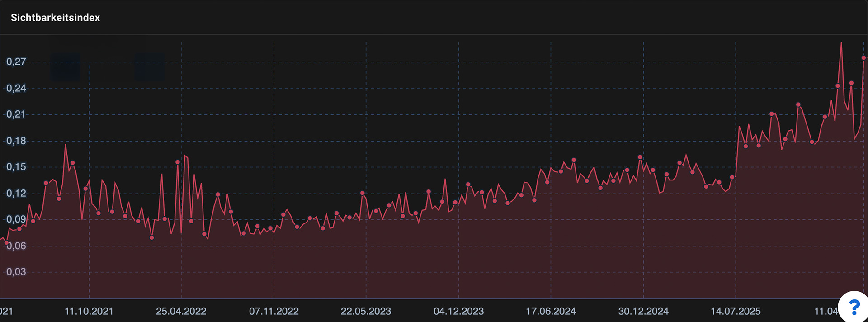Image resolution: width=868 pixels, height=322 pixels.
Task: Click the 0,27 y-axis value
Action: point(16,62)
